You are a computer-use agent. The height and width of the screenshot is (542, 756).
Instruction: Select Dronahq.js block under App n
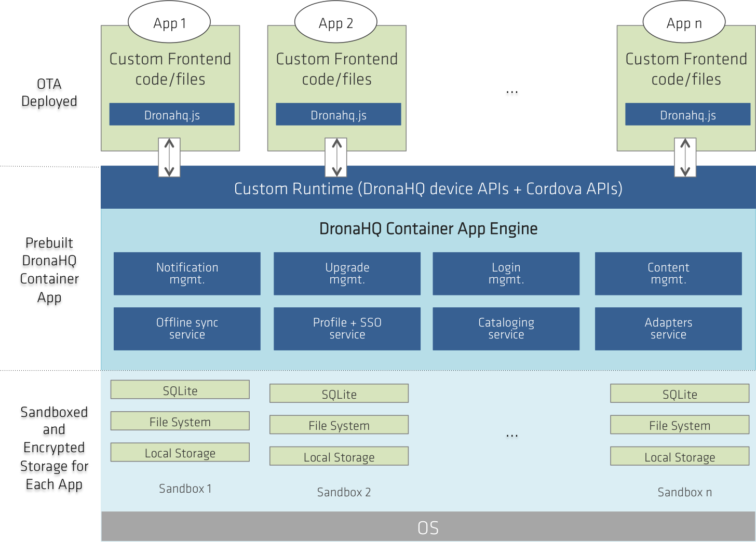coord(688,114)
